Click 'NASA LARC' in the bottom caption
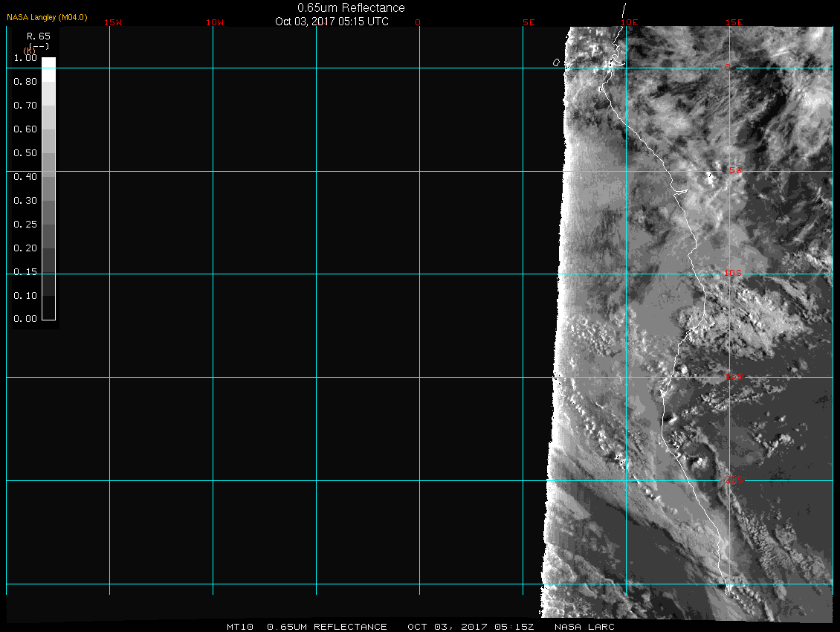Image resolution: width=840 pixels, height=632 pixels. pos(584,627)
